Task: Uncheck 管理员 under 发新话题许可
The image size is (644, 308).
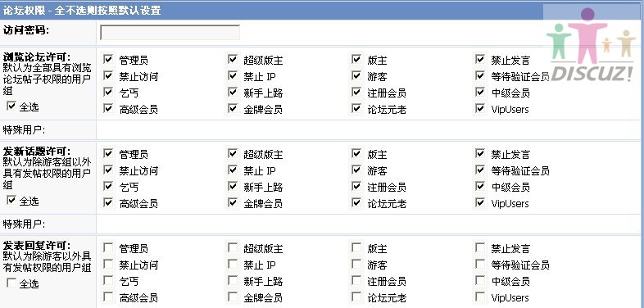Action: [x=108, y=153]
